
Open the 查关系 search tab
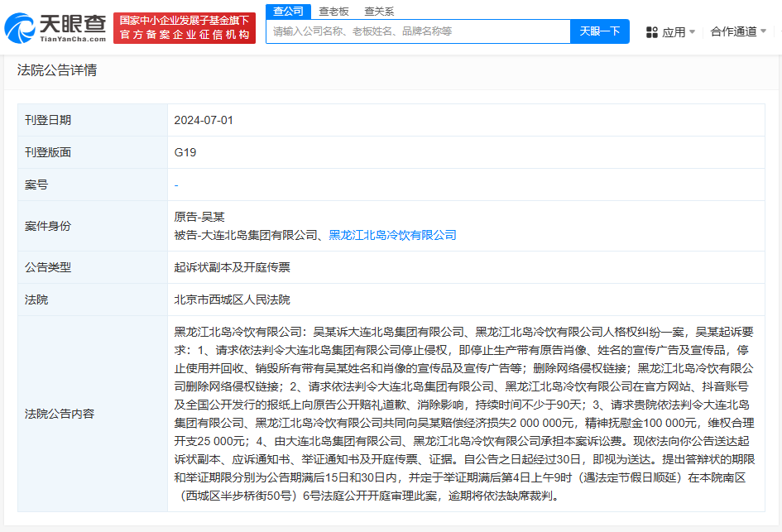(x=379, y=11)
